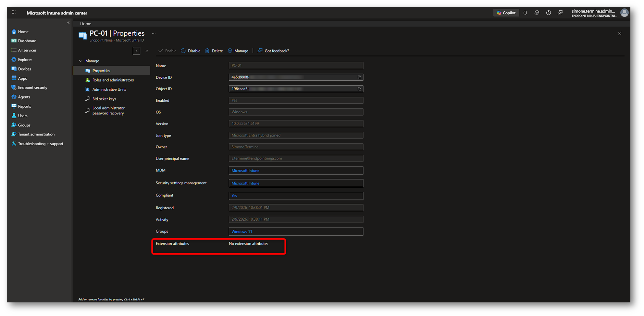This screenshot has height=316, width=644.
Task: Open the Manage toolbar option
Action: (238, 51)
